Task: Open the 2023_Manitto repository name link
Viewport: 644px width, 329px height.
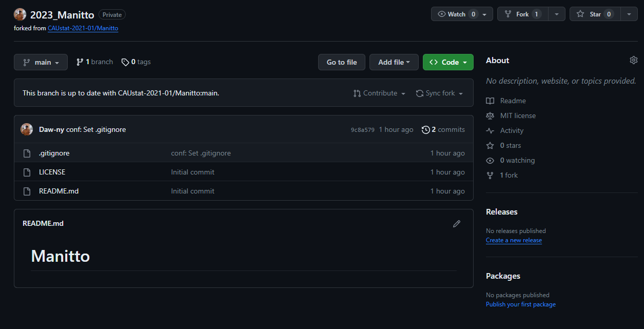Action: click(62, 15)
